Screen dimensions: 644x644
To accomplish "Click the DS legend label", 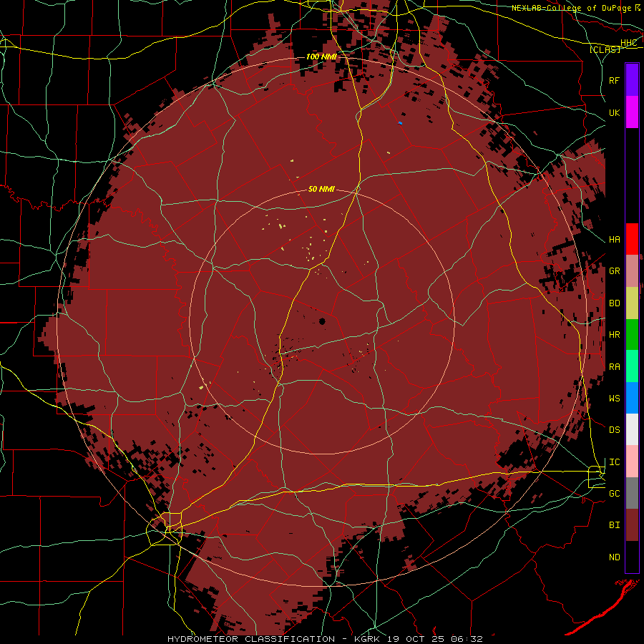I will [x=614, y=430].
